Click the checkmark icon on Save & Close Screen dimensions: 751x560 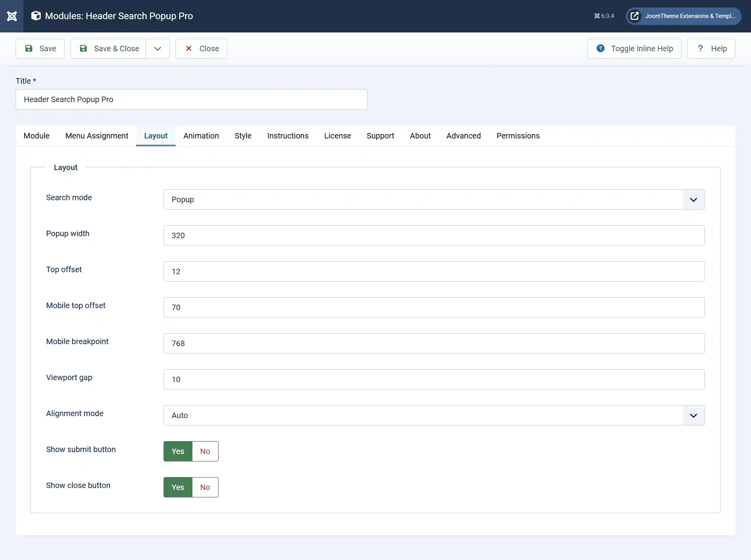[83, 48]
